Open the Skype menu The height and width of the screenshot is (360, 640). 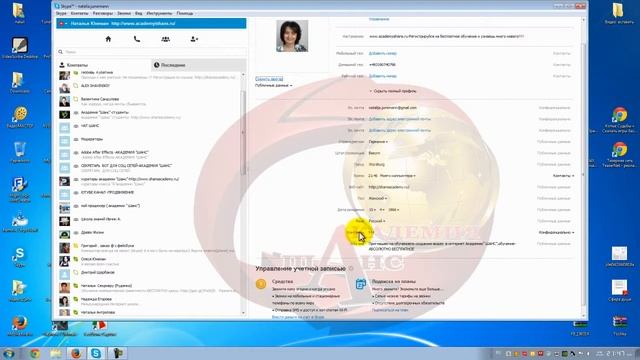61,13
